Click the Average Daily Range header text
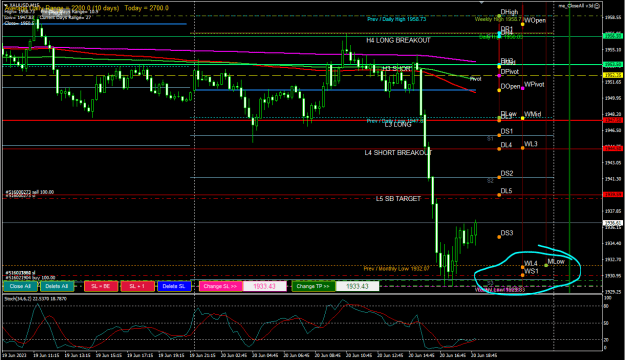The image size is (625, 360). tap(86, 8)
